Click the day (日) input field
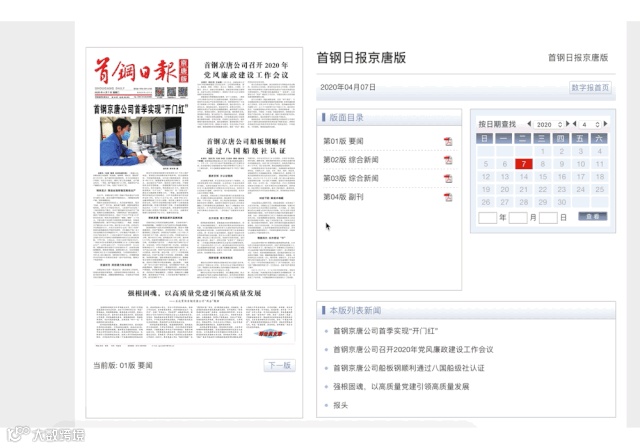640x448 pixels. click(x=548, y=217)
